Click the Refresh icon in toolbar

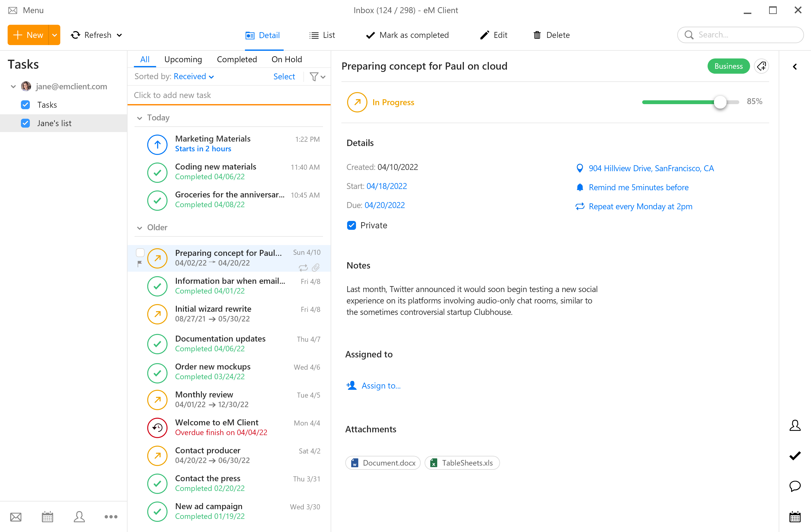click(x=75, y=35)
